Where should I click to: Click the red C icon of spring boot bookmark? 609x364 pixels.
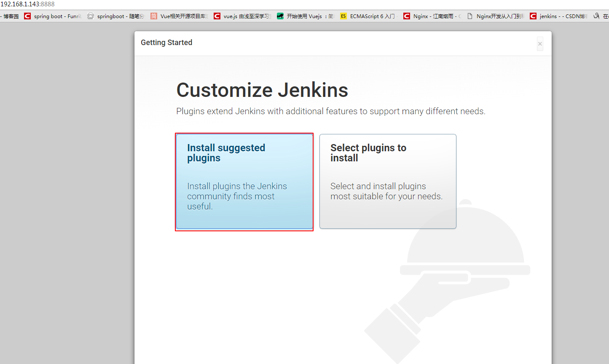click(27, 16)
